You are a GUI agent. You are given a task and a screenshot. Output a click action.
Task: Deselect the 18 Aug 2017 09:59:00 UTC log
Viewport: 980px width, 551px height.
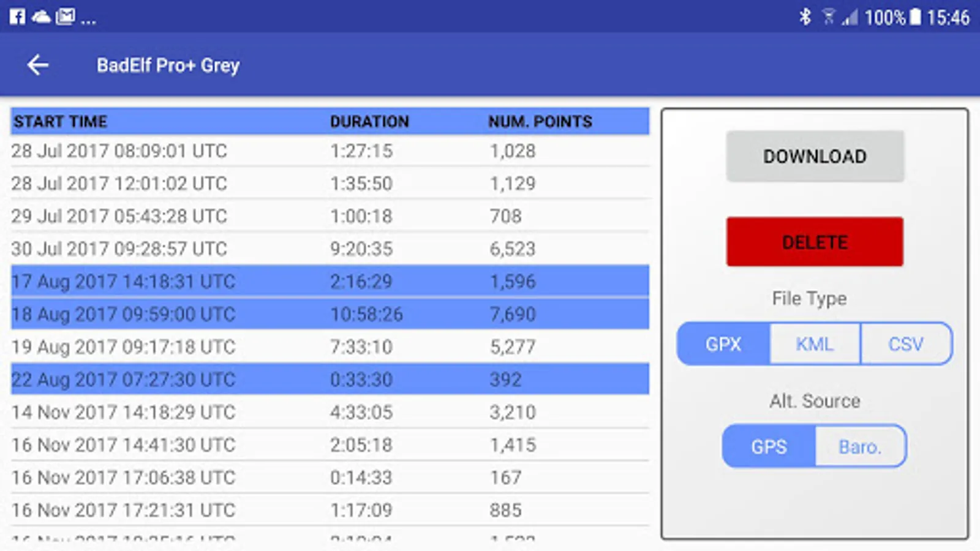[330, 314]
